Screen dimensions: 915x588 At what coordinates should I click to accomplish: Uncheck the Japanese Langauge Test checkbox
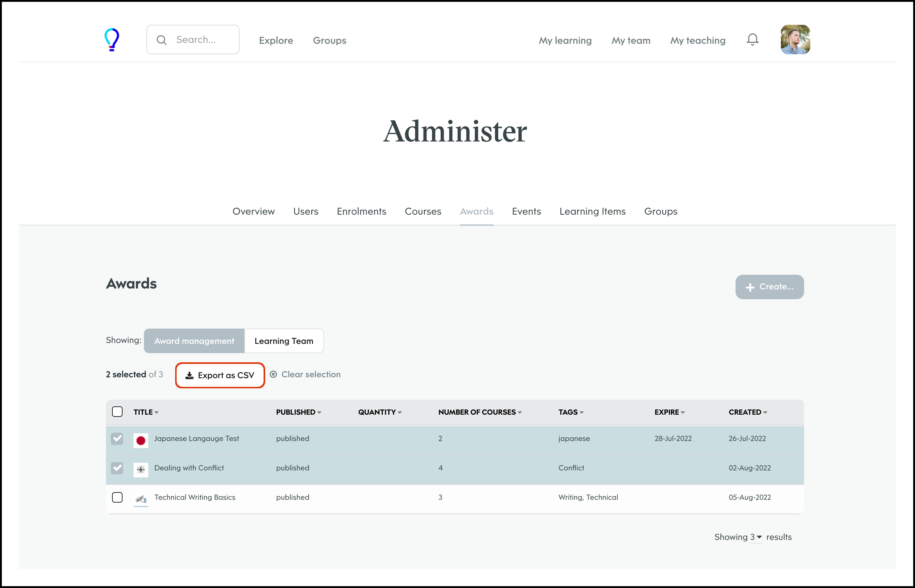(x=117, y=439)
